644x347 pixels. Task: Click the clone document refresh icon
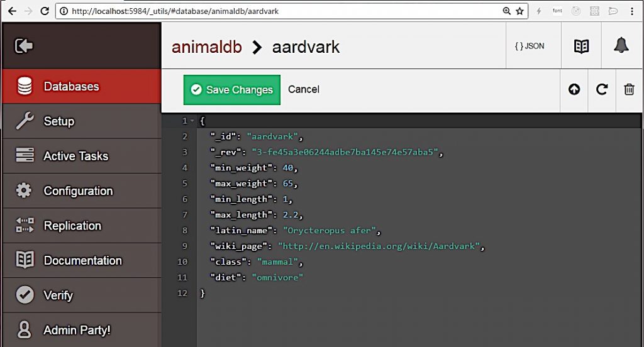point(602,89)
